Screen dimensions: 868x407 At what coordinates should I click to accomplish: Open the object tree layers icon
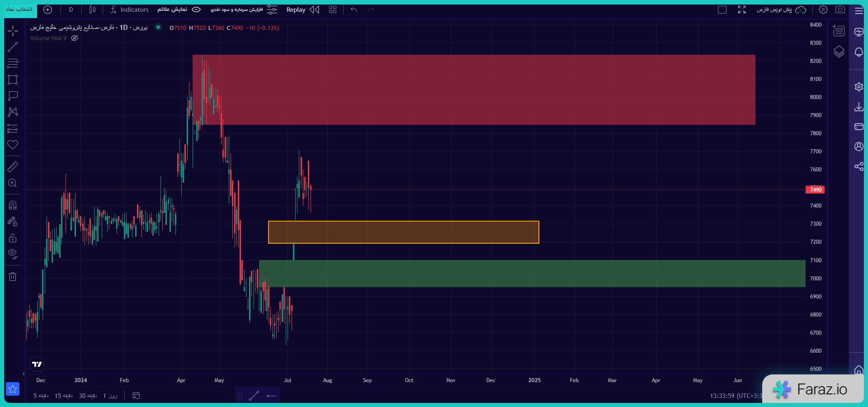point(839,52)
